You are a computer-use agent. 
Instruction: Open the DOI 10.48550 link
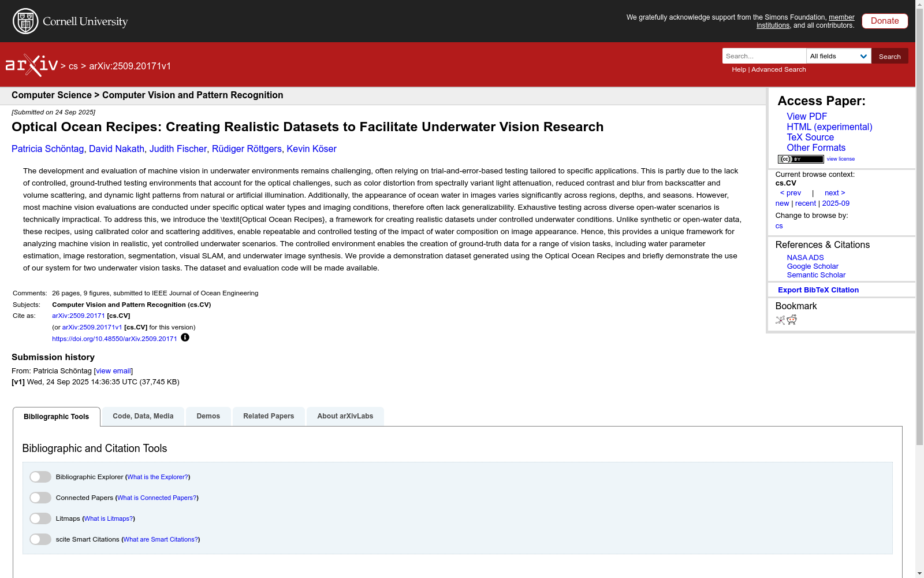(x=114, y=339)
